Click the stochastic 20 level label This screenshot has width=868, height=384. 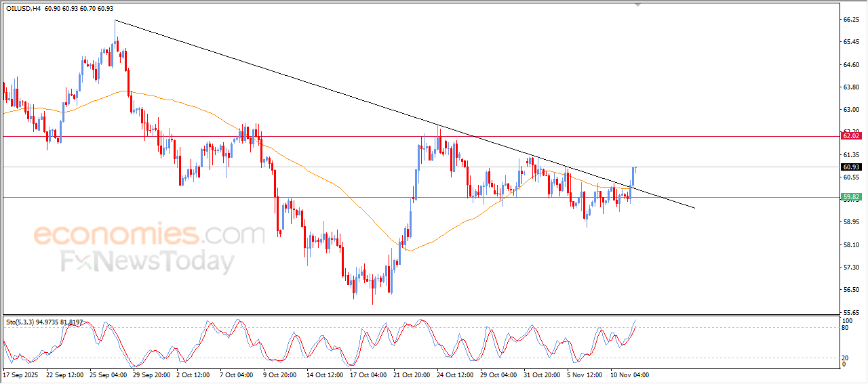845,358
